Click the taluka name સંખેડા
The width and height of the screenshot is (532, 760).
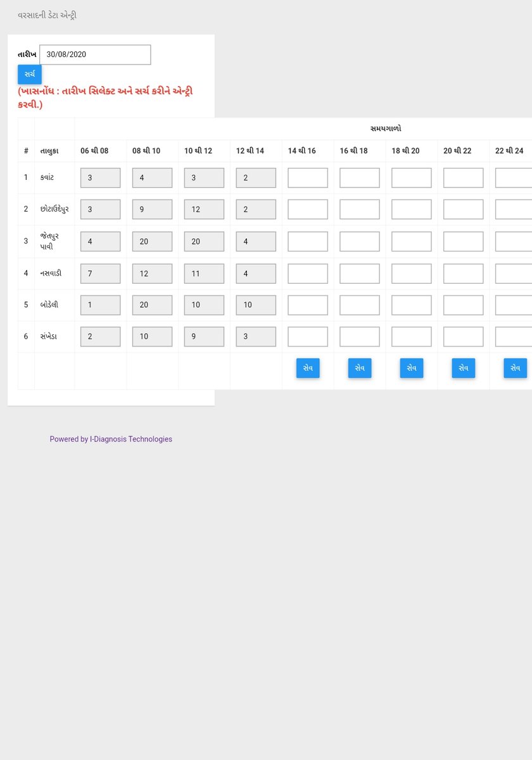49,336
